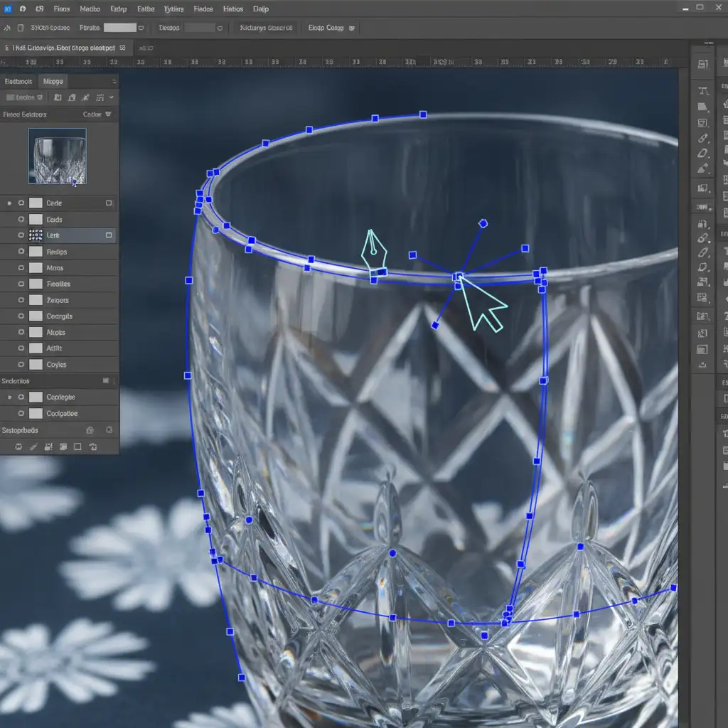Open the Fbralte dropdown in options bar
The height and width of the screenshot is (728, 728).
click(x=141, y=28)
